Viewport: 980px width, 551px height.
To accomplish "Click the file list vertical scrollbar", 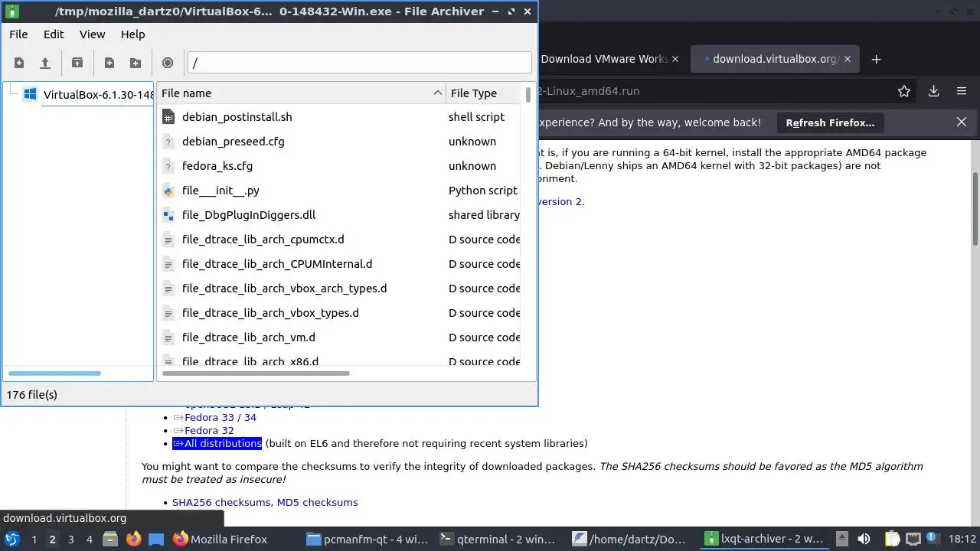I will 528,94.
